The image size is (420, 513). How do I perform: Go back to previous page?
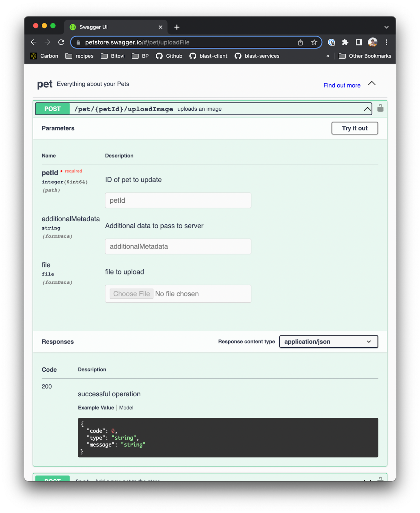34,42
